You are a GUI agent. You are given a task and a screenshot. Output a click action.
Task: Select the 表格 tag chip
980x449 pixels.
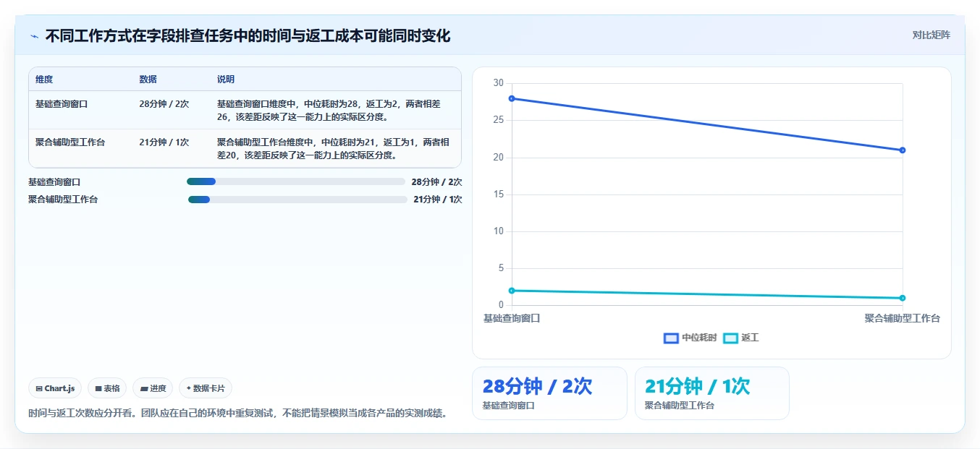click(x=107, y=388)
